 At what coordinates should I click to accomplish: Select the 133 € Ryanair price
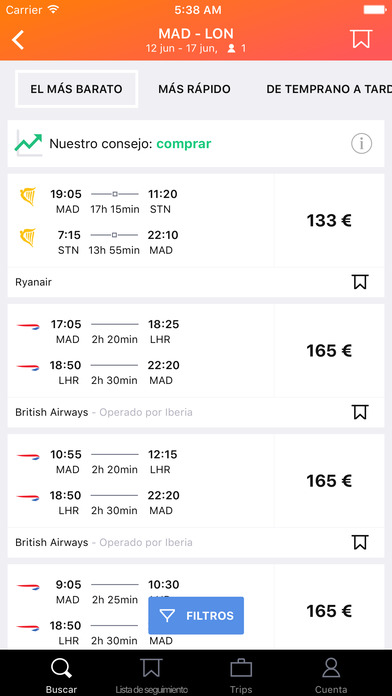(329, 221)
